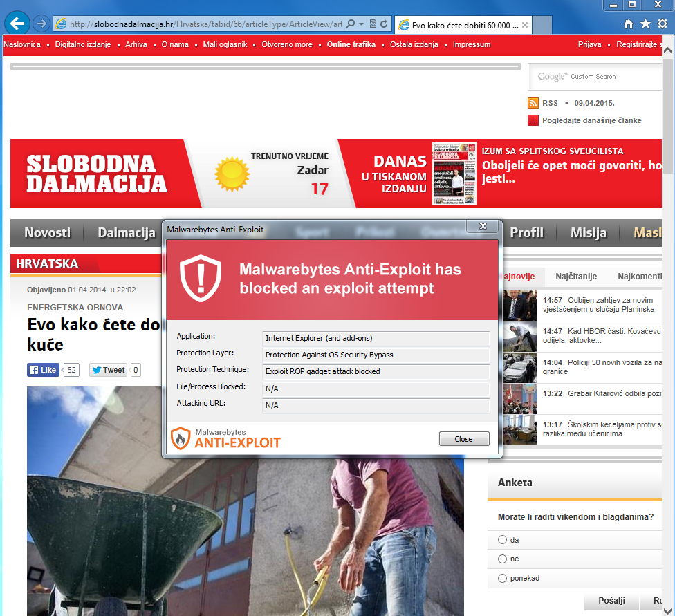Click 'Exploit ROP gadget attack blocked' field
The width and height of the screenshot is (675, 616).
(376, 371)
